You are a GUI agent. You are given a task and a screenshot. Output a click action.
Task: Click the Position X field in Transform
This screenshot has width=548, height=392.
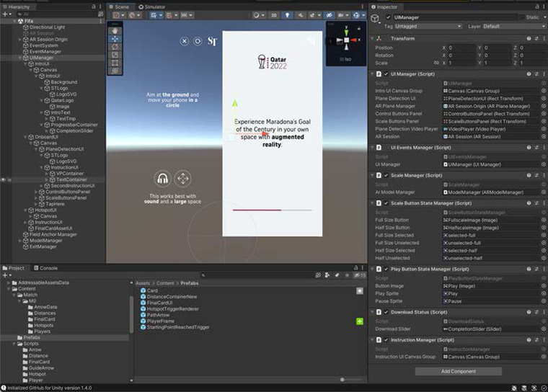[x=461, y=48]
